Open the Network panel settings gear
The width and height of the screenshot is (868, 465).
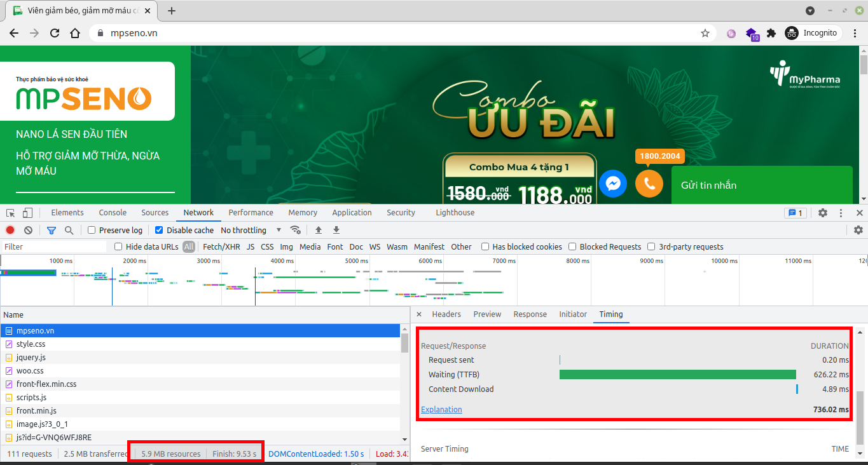(858, 230)
